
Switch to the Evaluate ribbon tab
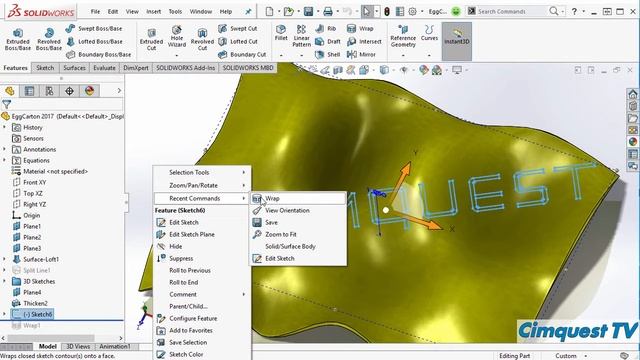[x=104, y=68]
